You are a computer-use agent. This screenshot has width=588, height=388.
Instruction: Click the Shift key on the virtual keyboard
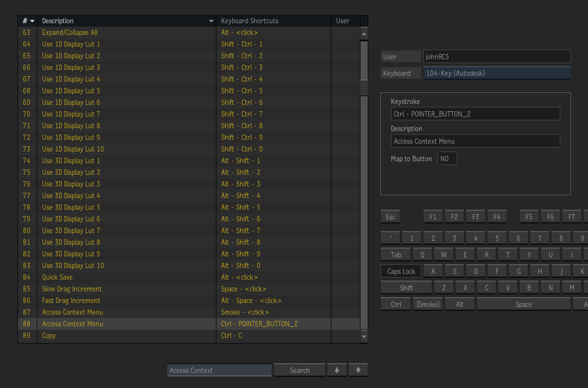pos(407,287)
